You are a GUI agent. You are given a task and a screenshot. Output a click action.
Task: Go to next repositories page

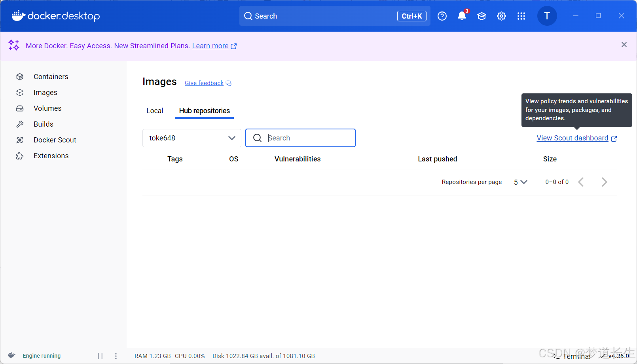[x=604, y=182]
